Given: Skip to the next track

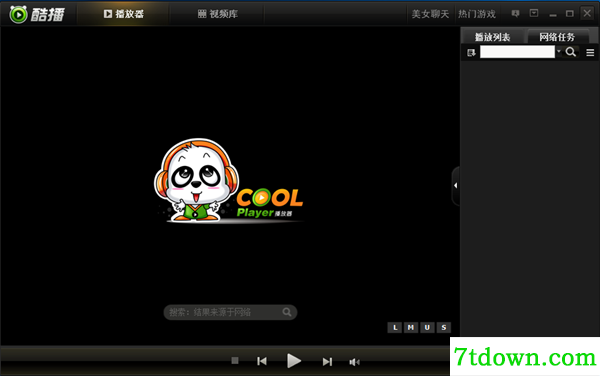Looking at the screenshot, I should 327,361.
